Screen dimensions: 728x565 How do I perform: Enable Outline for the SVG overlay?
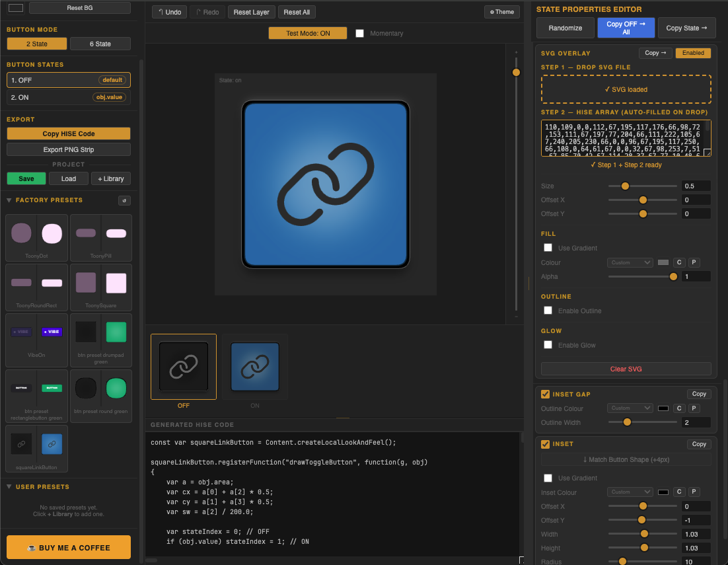[548, 311]
